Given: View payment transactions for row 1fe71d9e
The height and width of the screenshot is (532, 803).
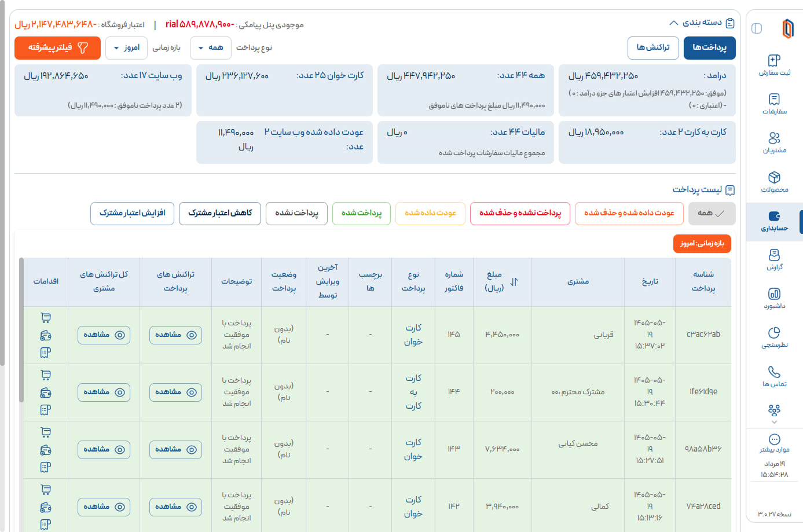Looking at the screenshot, I should pyautogui.click(x=175, y=392).
